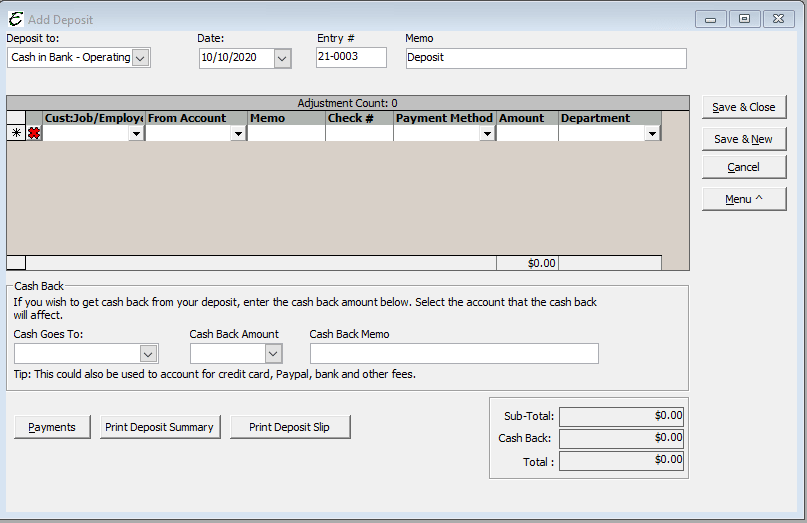Click the Adjustment Count: 0 bar

point(348,103)
